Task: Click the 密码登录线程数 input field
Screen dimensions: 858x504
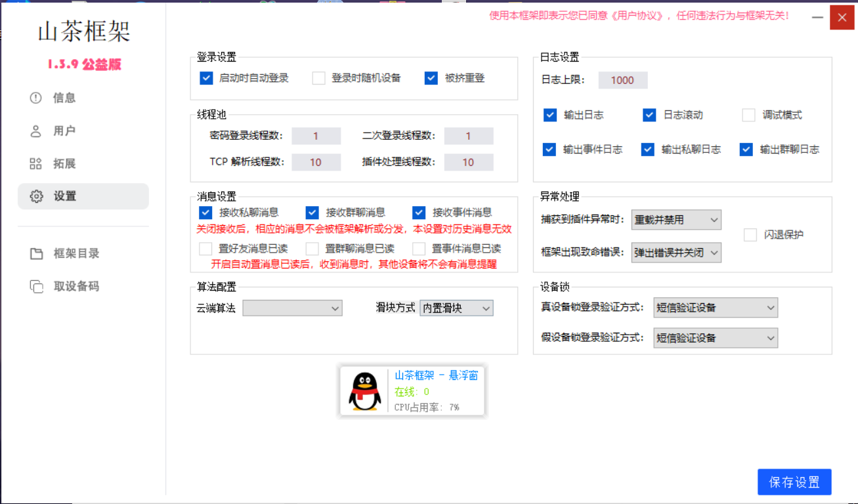Action: 316,136
